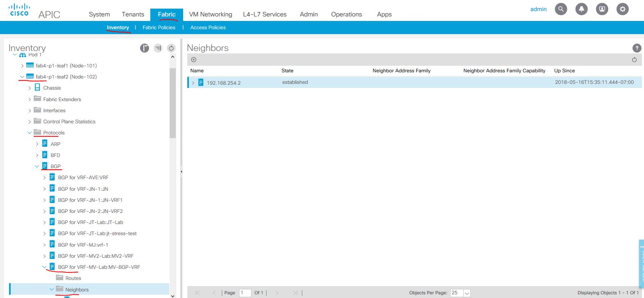Collapse the Pod 1 node

pyautogui.click(x=15, y=54)
